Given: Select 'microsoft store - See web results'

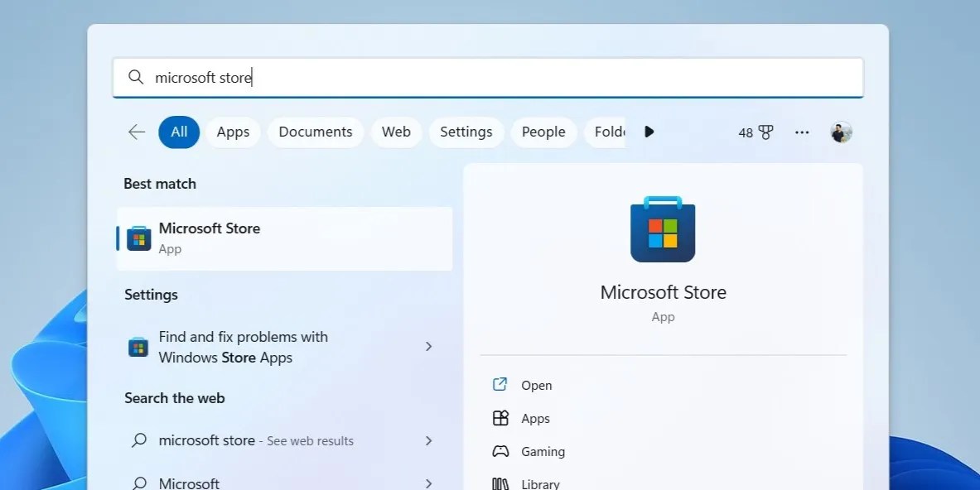Looking at the screenshot, I should [284, 440].
